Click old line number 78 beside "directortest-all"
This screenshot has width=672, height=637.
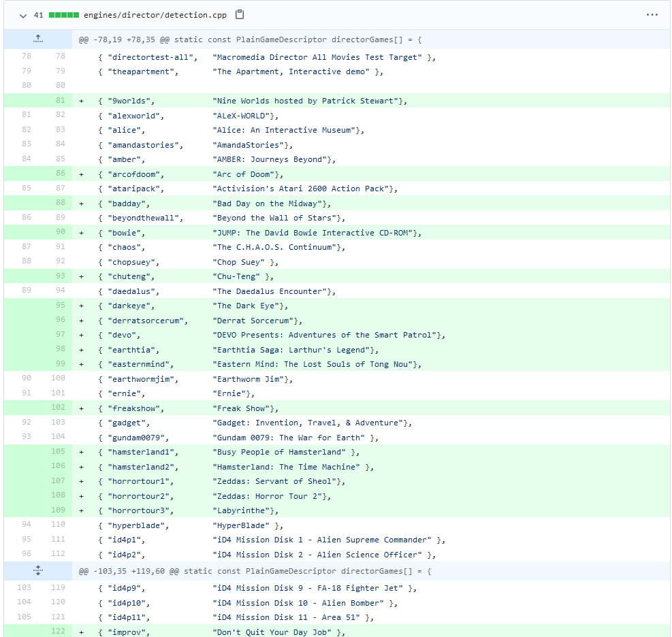click(27, 56)
